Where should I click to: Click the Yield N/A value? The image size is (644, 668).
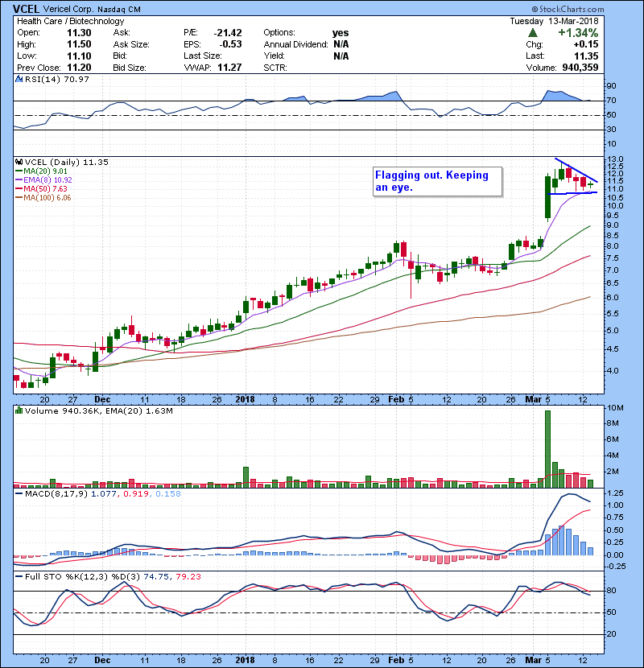click(341, 56)
